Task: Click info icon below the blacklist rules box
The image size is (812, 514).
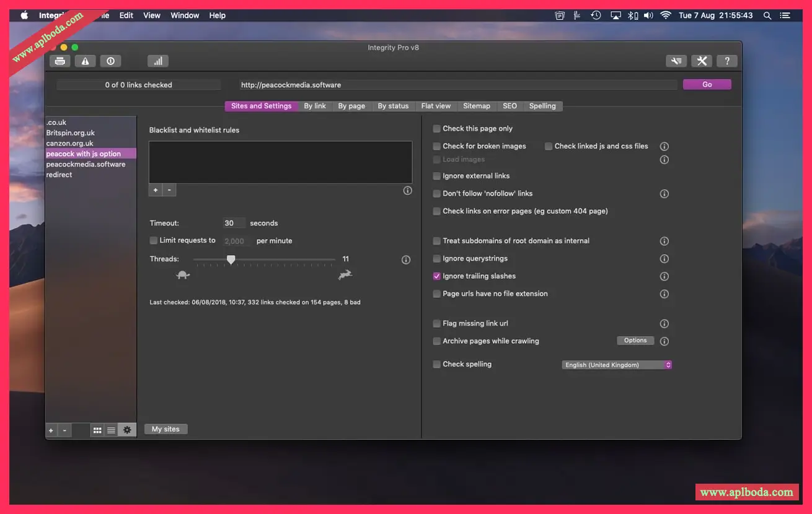Action: (407, 191)
